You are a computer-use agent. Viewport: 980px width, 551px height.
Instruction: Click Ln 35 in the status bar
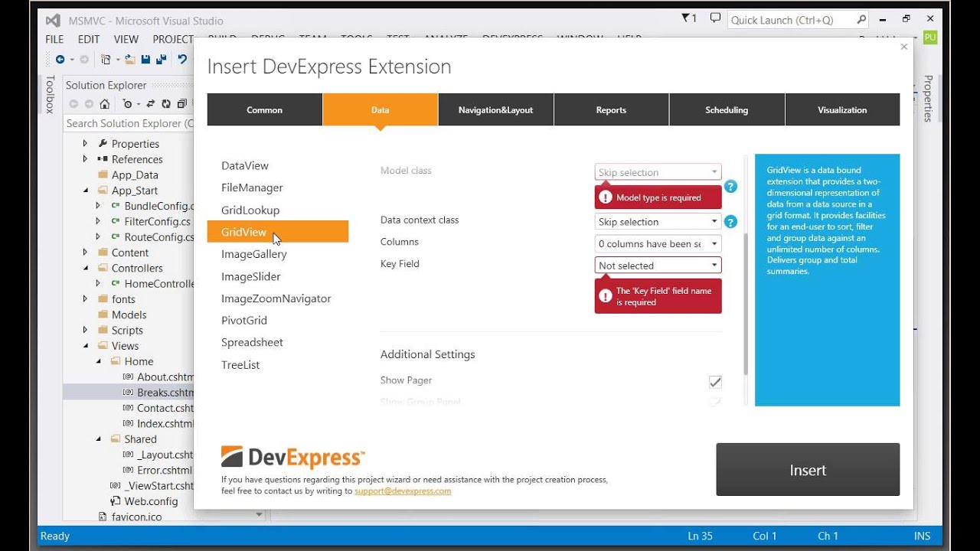point(701,536)
